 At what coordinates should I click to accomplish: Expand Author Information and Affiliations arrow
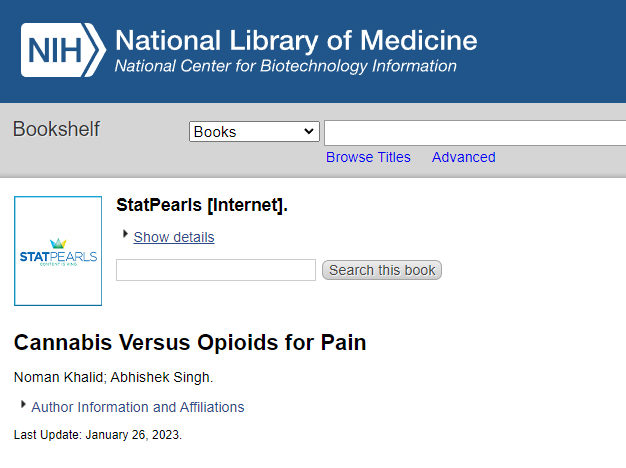coord(23,404)
